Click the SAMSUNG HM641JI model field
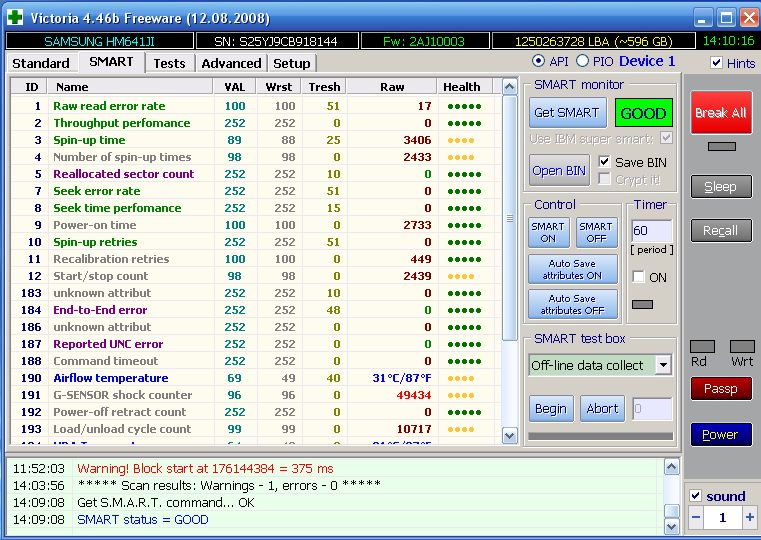 99,41
